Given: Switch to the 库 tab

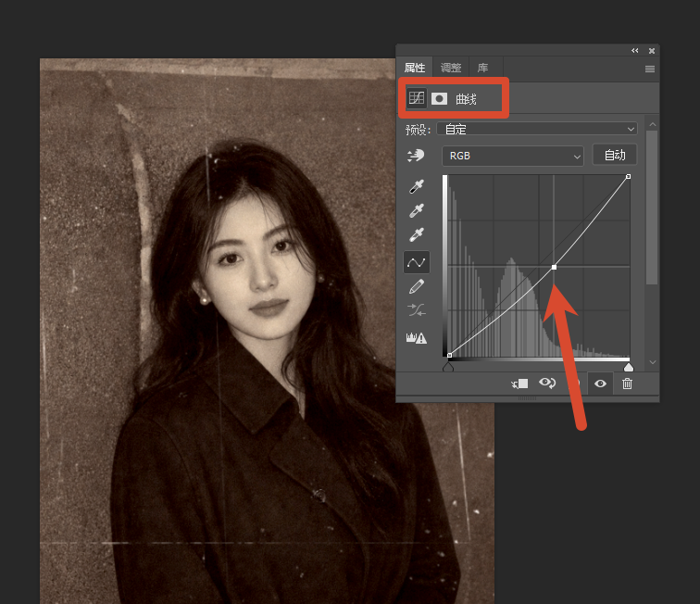Looking at the screenshot, I should tap(482, 68).
